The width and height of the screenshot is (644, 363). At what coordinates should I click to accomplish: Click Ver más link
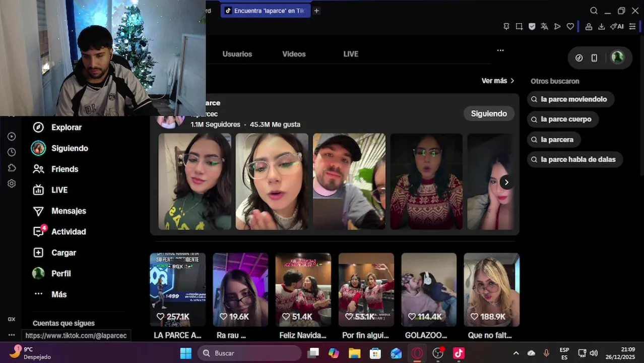(x=498, y=81)
